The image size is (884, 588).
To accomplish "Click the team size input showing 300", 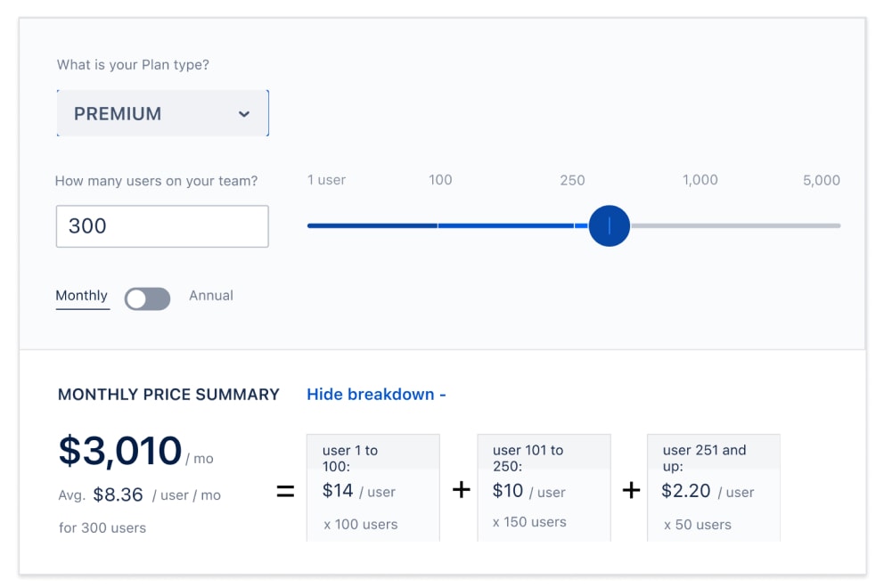I will pos(162,226).
